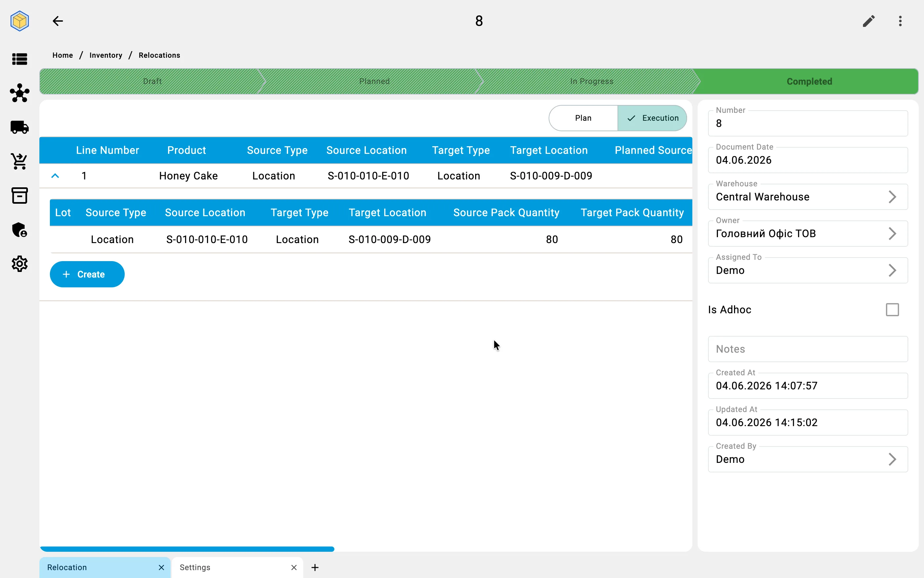Screen dimensions: 924x578
Task: Toggle the Is Adhoc checkbox
Action: [892, 310]
